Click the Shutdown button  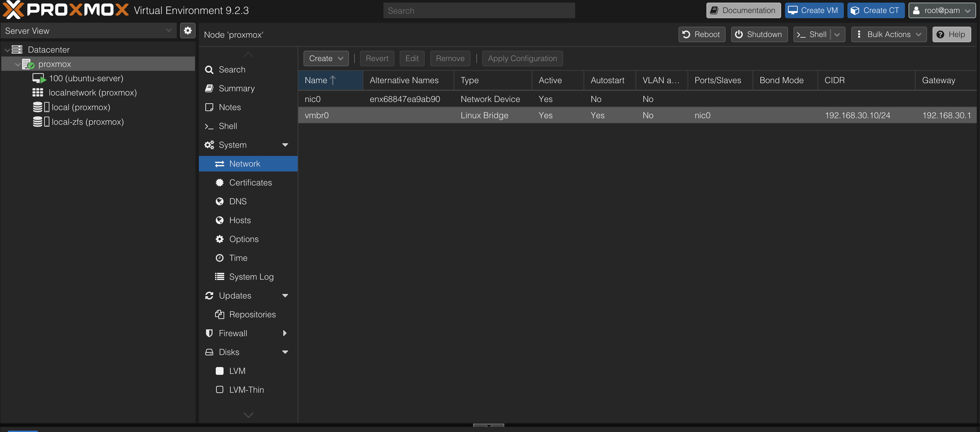coord(759,35)
